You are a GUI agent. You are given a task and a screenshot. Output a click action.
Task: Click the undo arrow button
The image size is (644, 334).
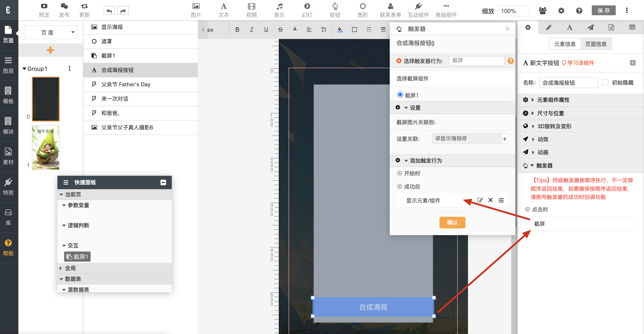click(109, 11)
